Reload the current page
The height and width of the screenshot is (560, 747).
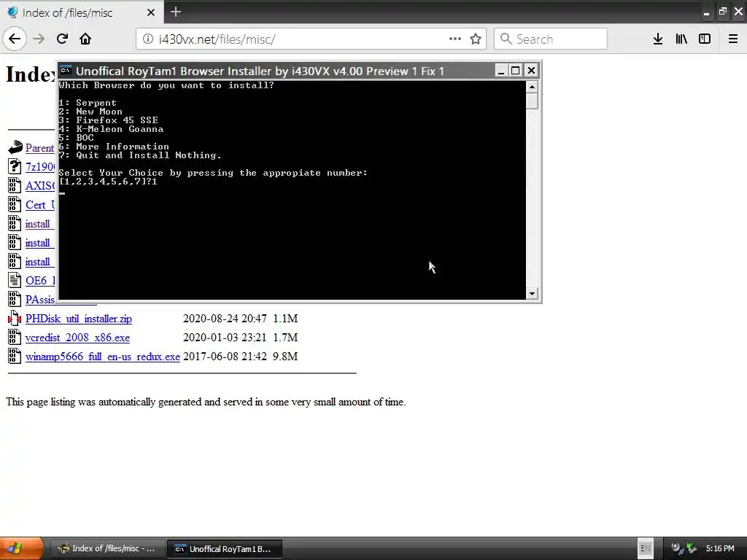click(62, 39)
